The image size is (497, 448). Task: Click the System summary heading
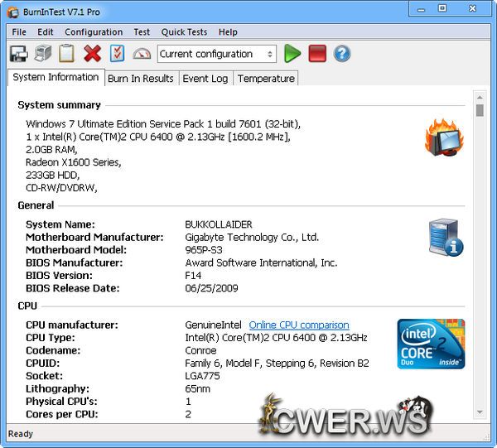coord(60,105)
